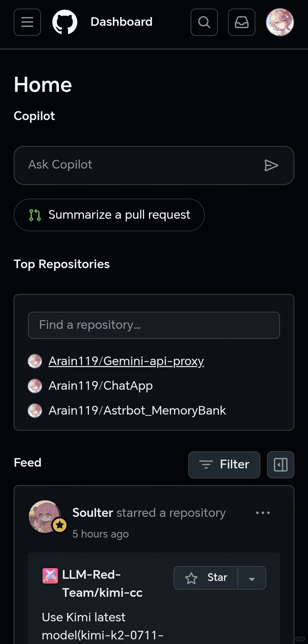Open the search icon button
Screen dimensions: 308x644
[204, 22]
